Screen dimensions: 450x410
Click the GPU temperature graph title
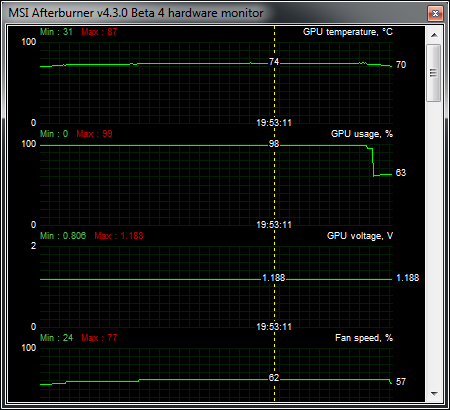[x=348, y=32]
